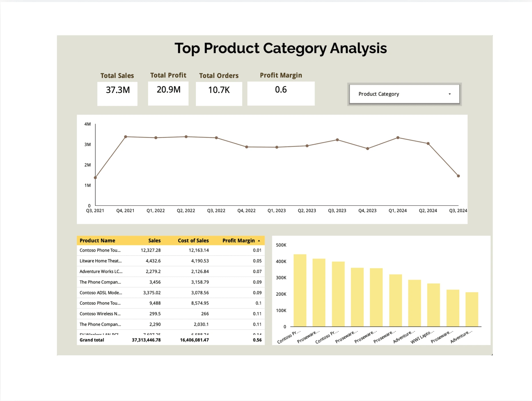Open the Product Category dropdown

(x=404, y=94)
